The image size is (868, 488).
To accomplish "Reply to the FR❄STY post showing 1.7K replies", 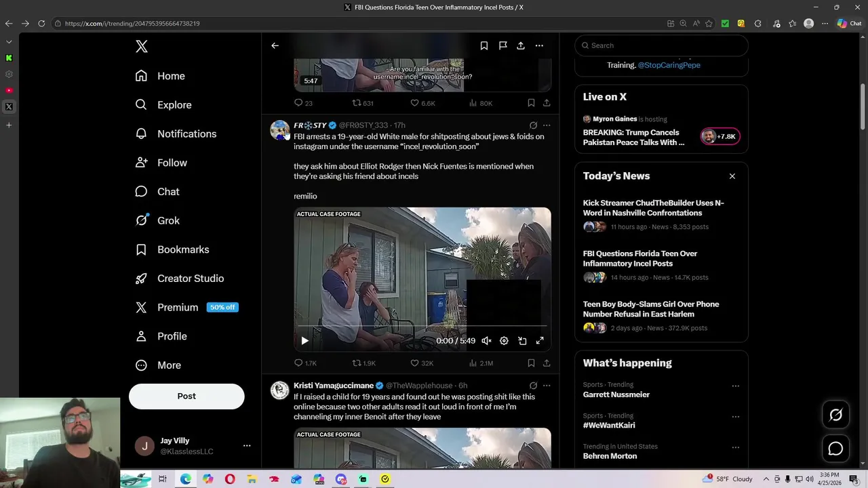I will tap(305, 363).
